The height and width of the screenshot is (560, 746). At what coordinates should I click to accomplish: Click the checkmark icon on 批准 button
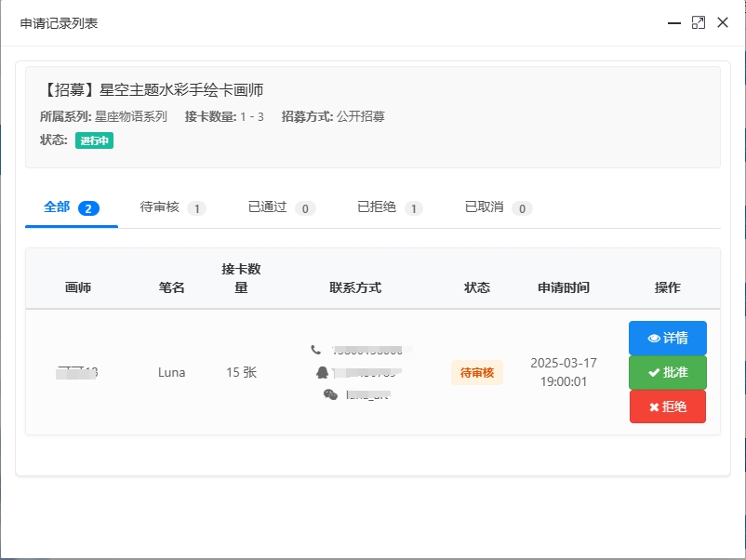[653, 373]
